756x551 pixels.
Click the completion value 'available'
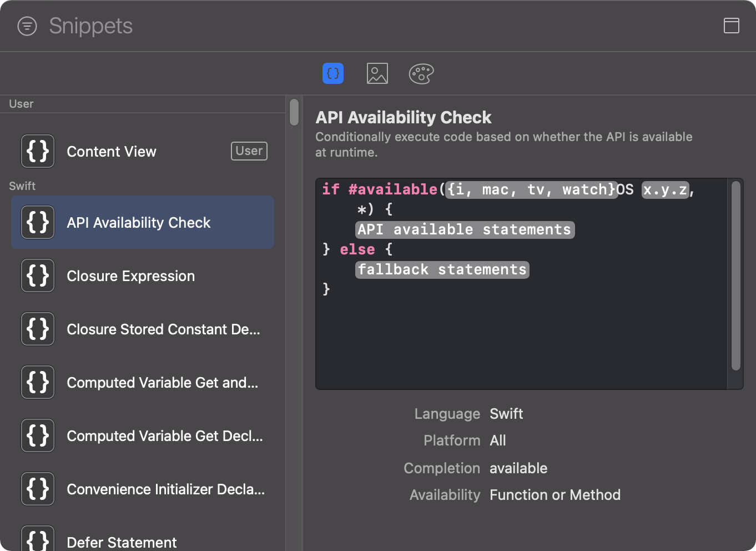click(x=518, y=468)
